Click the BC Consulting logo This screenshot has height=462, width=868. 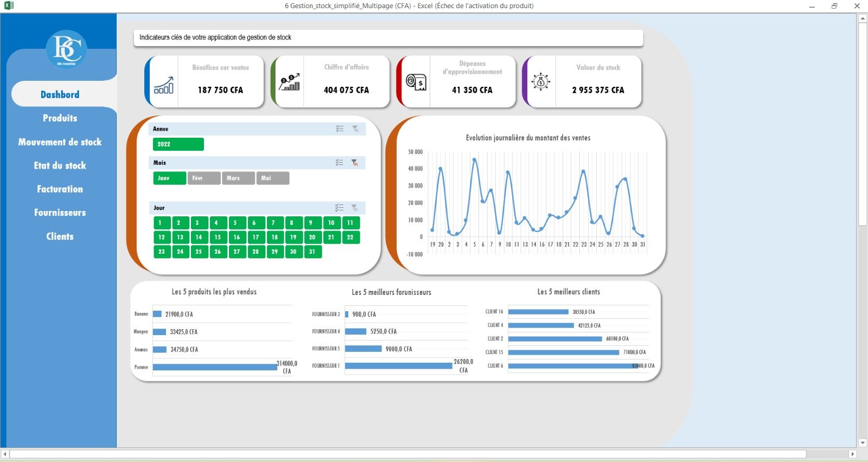[67, 49]
